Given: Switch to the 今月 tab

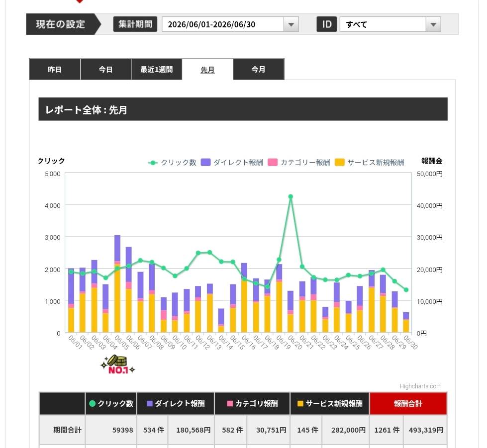Looking at the screenshot, I should point(258,69).
